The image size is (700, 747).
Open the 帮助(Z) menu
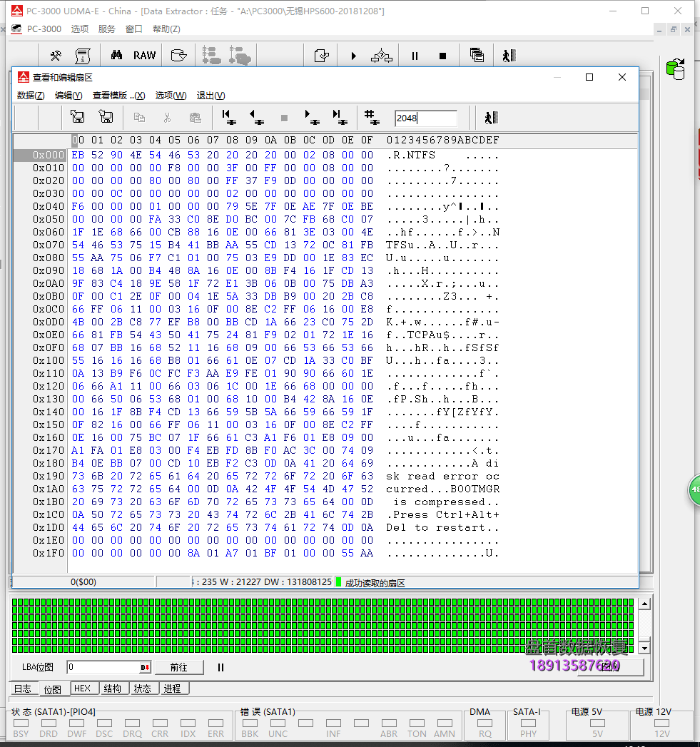pos(166,29)
